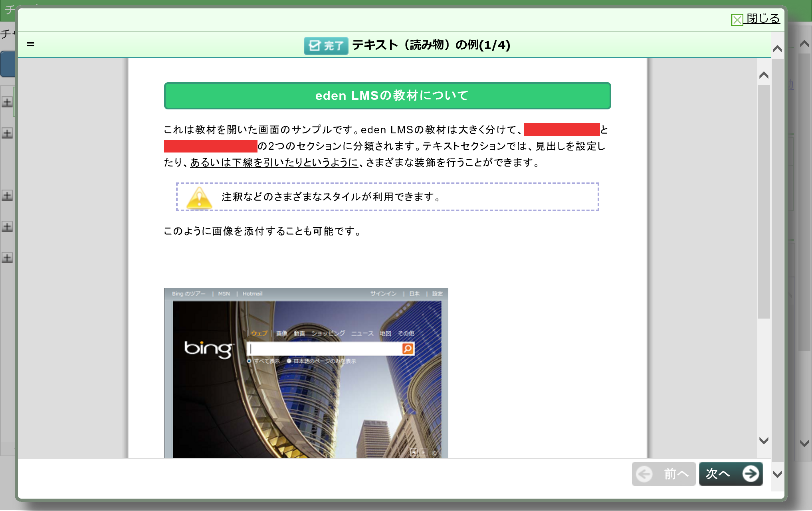This screenshot has height=511, width=812.
Task: Click background page scrollbar up arrow
Action: tap(804, 43)
